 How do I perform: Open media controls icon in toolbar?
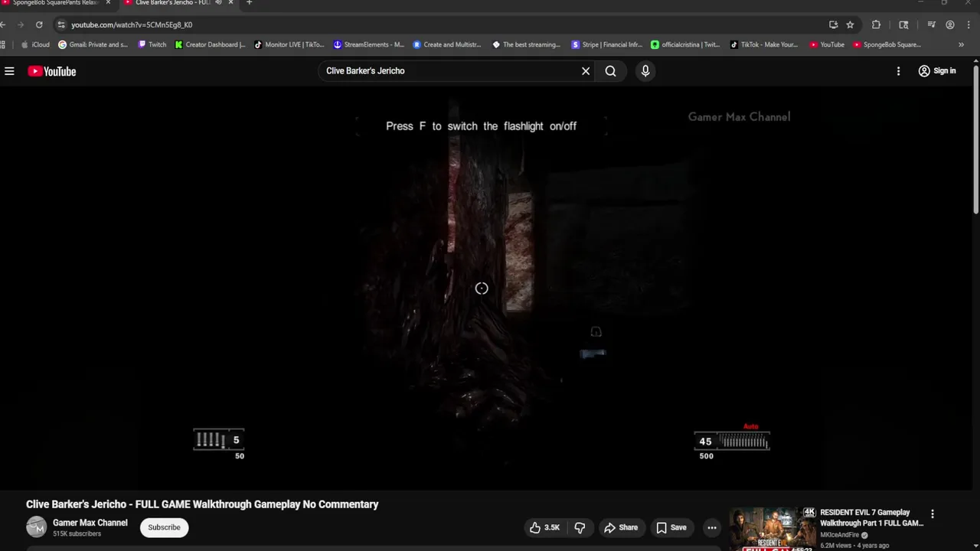(x=931, y=24)
